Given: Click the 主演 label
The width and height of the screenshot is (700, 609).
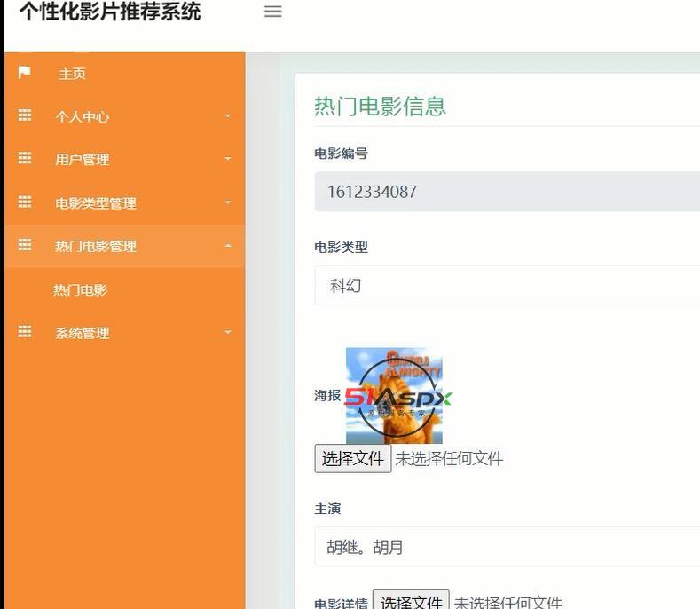Looking at the screenshot, I should (x=327, y=509).
